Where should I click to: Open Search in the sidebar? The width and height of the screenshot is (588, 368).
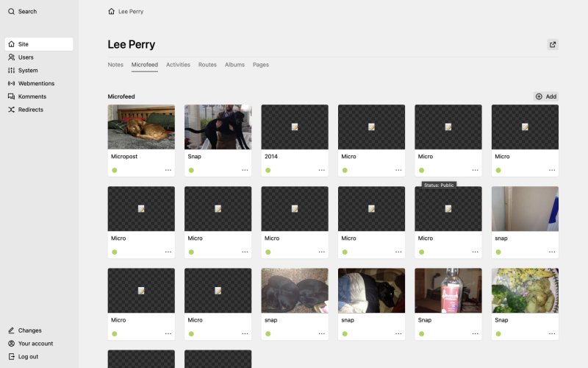23,11
